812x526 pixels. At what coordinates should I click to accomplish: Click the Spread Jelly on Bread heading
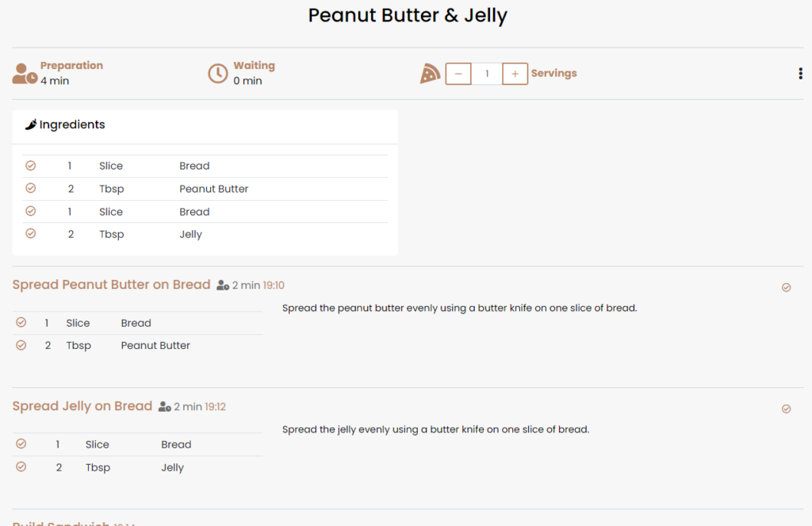click(82, 406)
